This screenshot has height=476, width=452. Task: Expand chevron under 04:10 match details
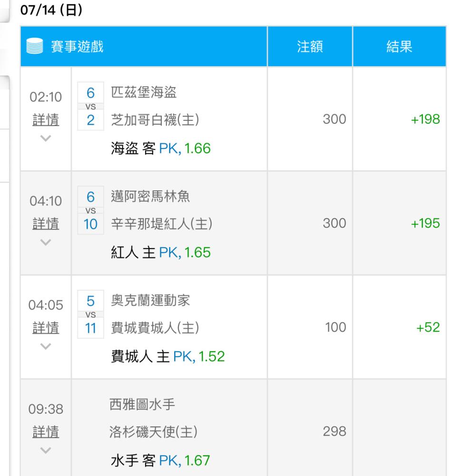(46, 242)
